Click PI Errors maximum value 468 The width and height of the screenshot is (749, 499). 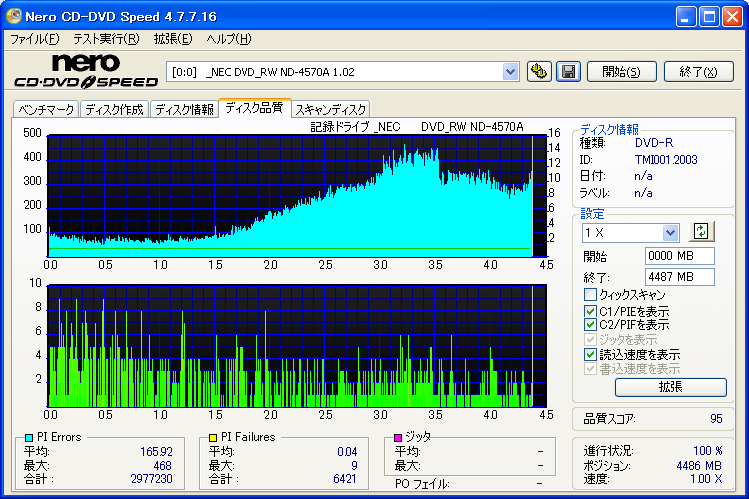click(162, 466)
